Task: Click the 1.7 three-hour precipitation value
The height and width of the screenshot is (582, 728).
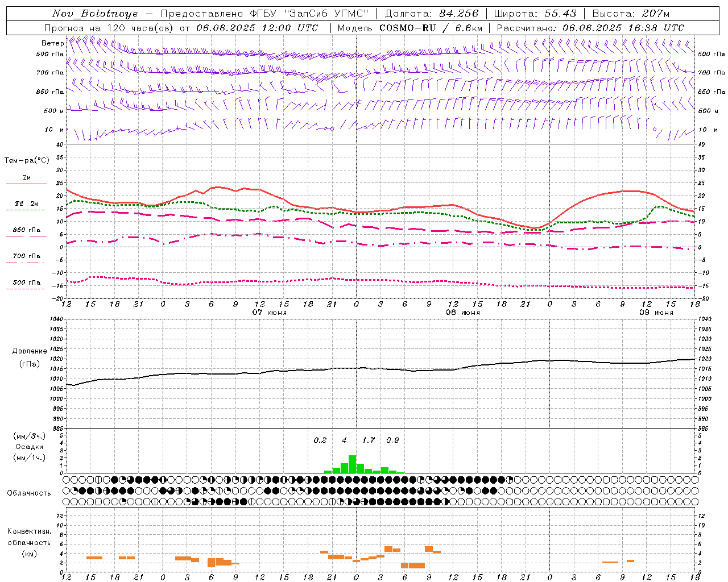Action: tap(369, 440)
